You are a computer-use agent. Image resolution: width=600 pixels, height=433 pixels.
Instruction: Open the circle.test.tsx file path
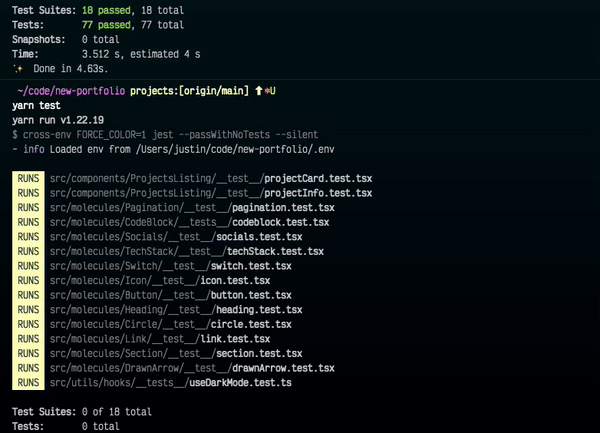[x=170, y=324]
